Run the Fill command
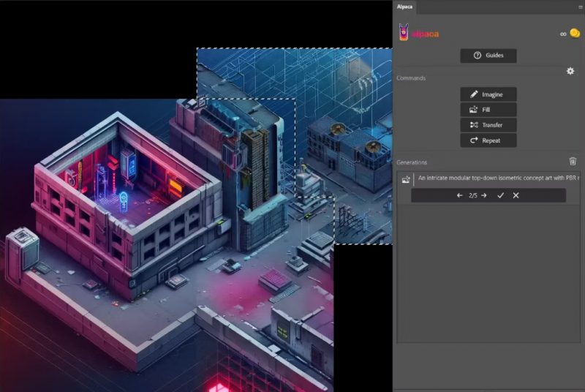 click(488, 110)
